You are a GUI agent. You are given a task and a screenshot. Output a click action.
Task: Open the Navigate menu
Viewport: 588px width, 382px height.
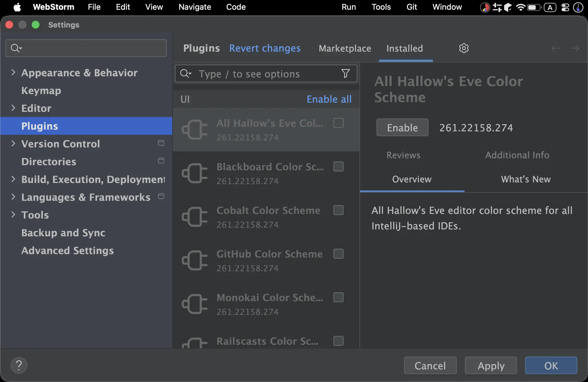[195, 7]
